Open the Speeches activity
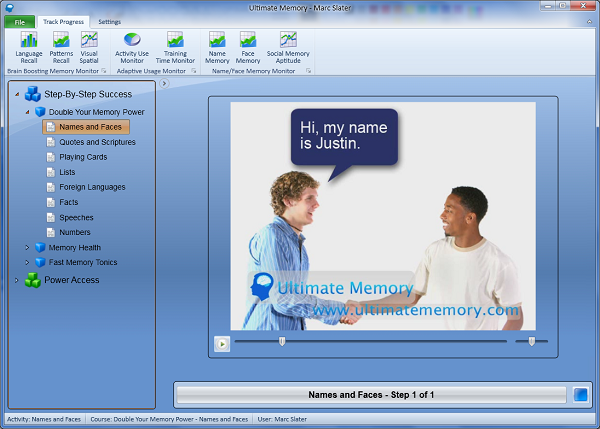This screenshot has width=600, height=429. click(70, 217)
